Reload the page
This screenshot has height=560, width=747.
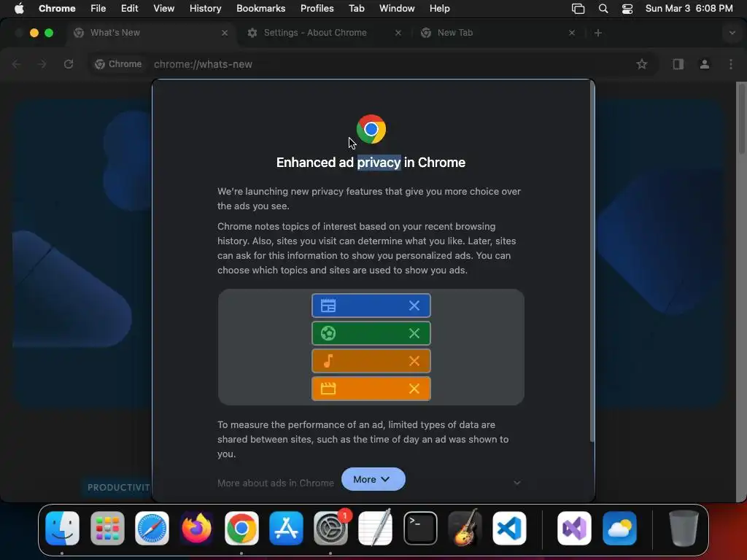tap(69, 64)
